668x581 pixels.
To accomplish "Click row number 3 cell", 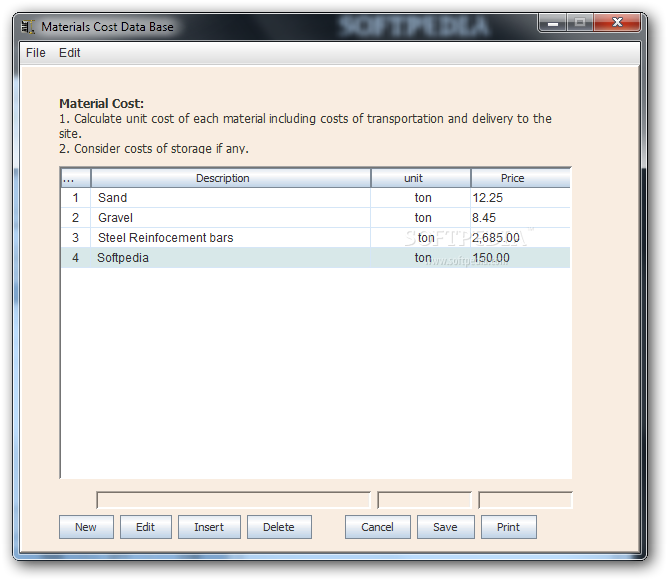I will tap(76, 238).
